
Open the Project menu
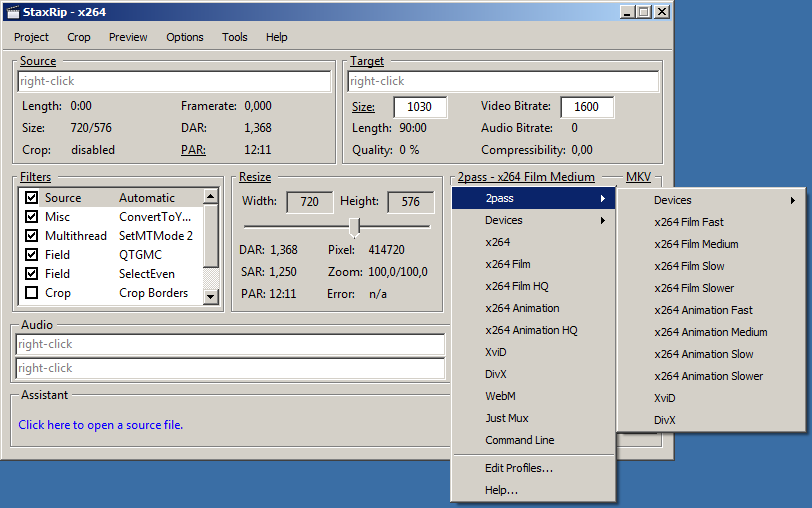tap(31, 37)
